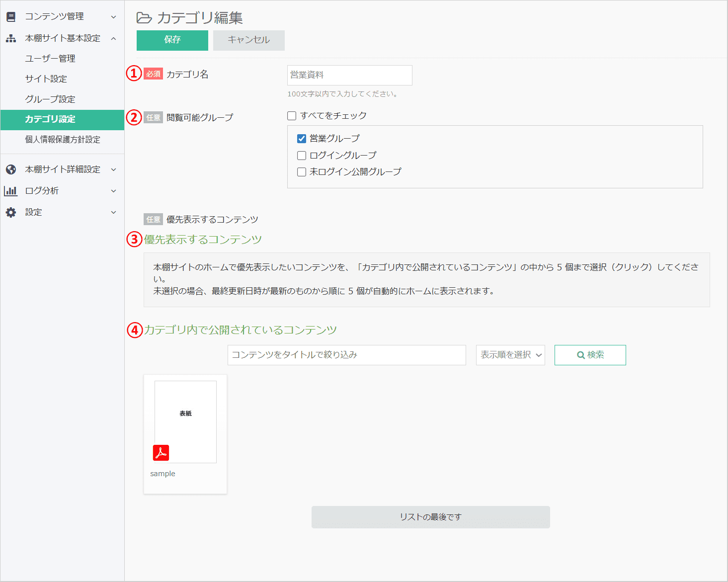728x582 pixels.
Task: Click the red PDF icon on sample
Action: (161, 453)
